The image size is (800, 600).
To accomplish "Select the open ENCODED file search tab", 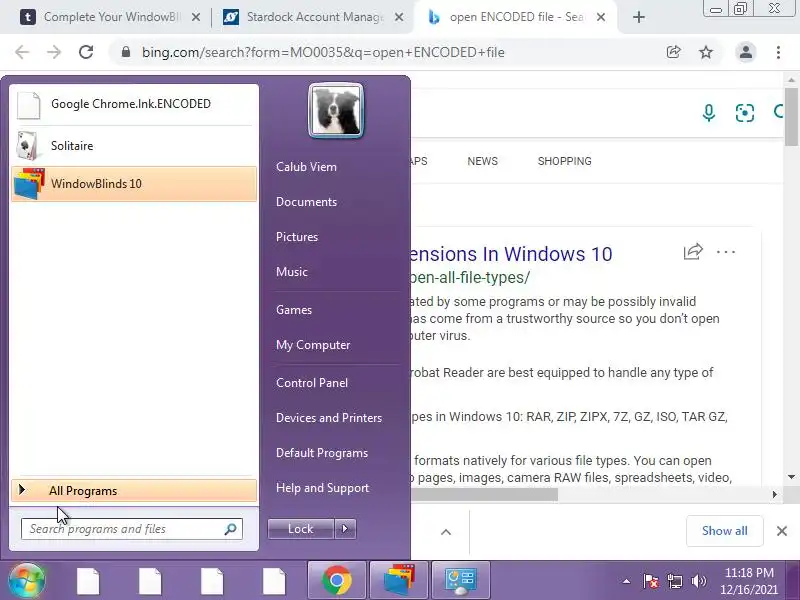I will click(x=515, y=17).
